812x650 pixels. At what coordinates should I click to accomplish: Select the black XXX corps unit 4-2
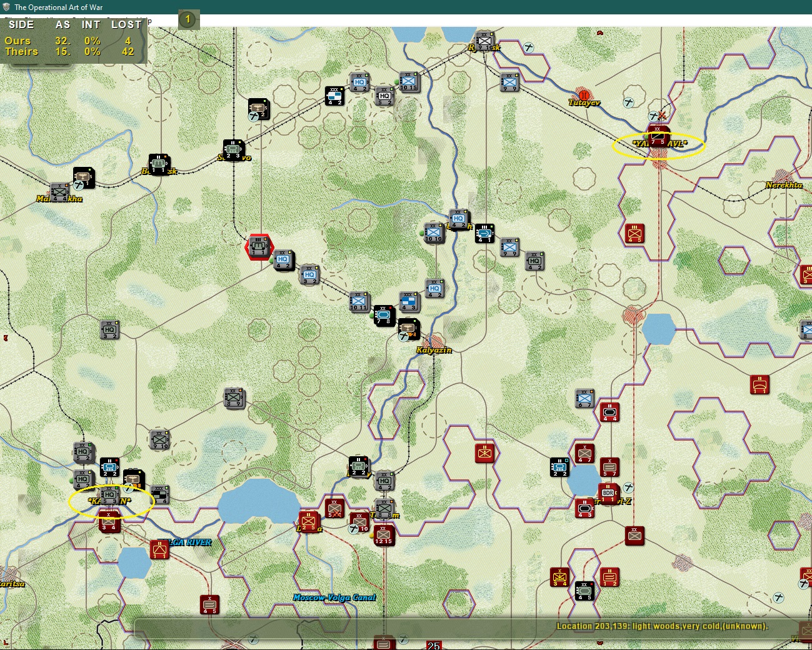point(334,96)
